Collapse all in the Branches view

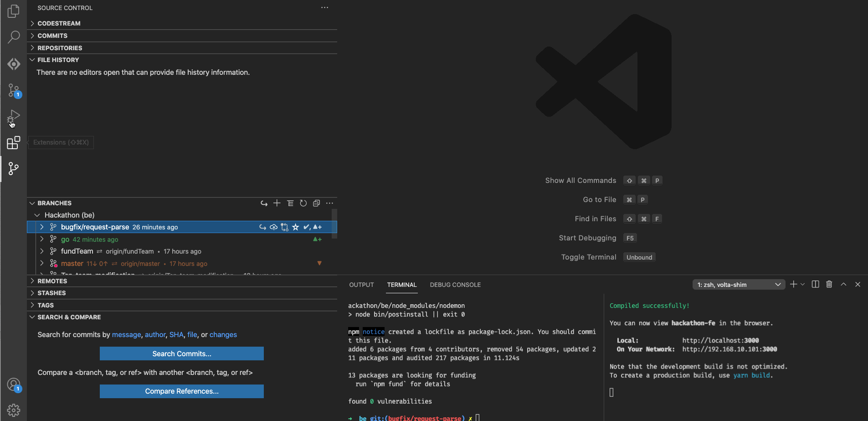coord(316,203)
